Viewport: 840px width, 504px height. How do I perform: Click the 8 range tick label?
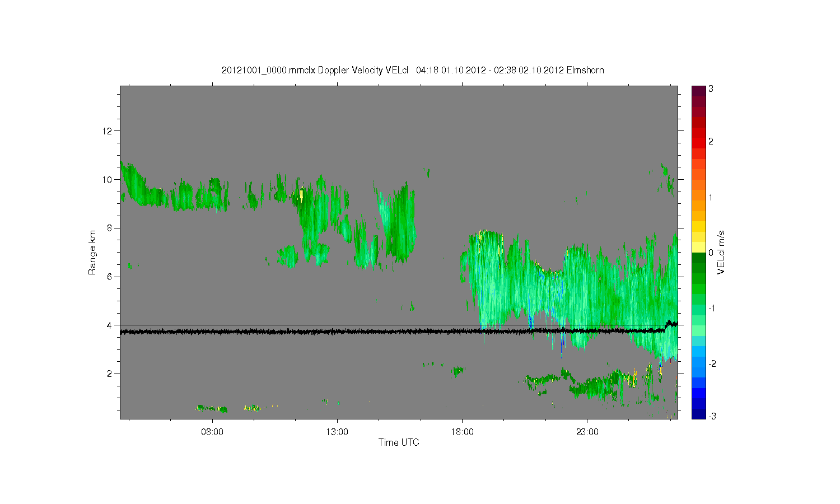[110, 228]
